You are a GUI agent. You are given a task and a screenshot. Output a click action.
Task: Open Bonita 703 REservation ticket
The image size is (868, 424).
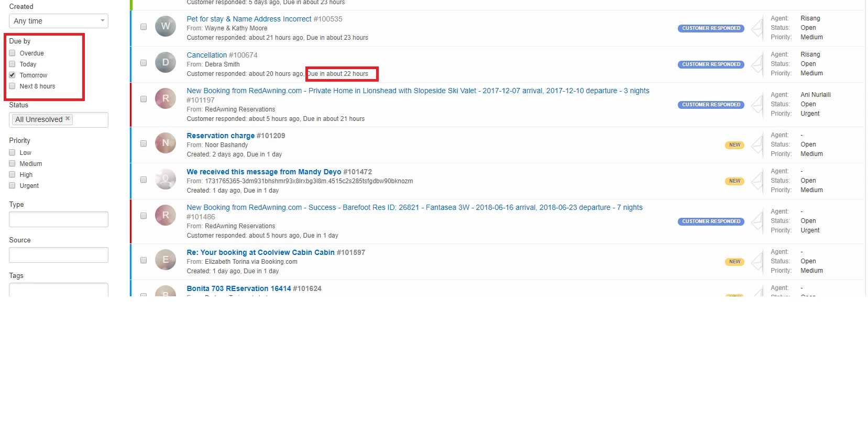click(x=239, y=288)
